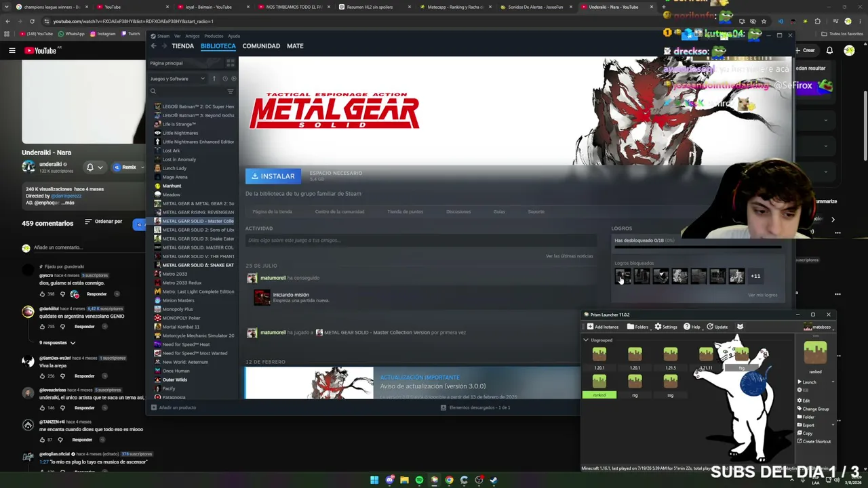Image resolution: width=868 pixels, height=488 pixels.
Task: Open Soporte link on game page
Action: pos(536,211)
